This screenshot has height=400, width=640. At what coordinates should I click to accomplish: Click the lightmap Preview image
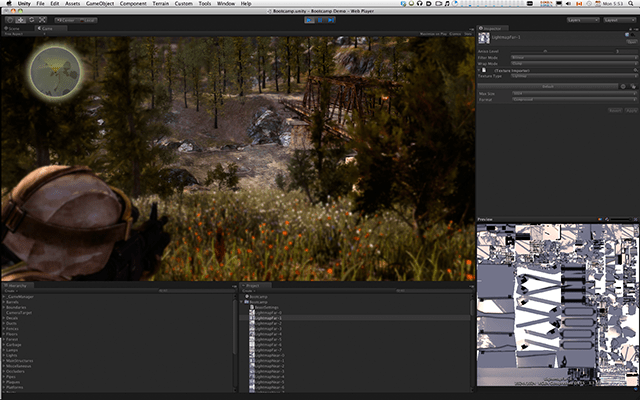click(x=557, y=304)
